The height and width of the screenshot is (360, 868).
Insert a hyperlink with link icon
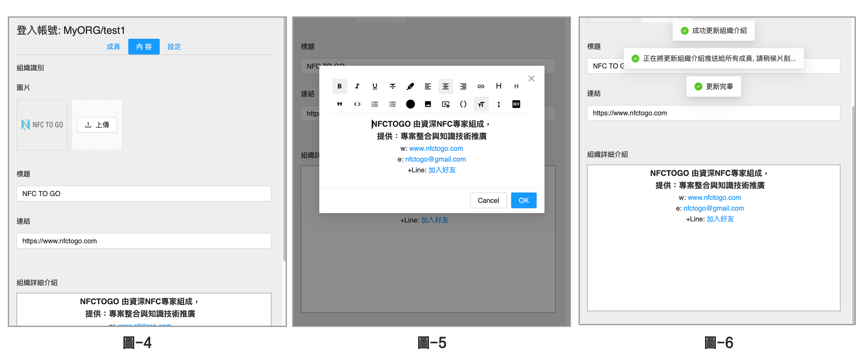(x=481, y=86)
